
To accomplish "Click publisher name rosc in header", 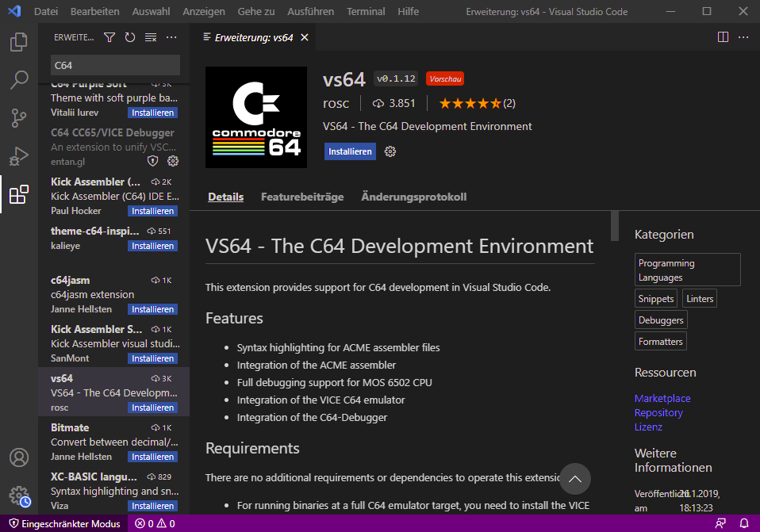I will pos(336,103).
